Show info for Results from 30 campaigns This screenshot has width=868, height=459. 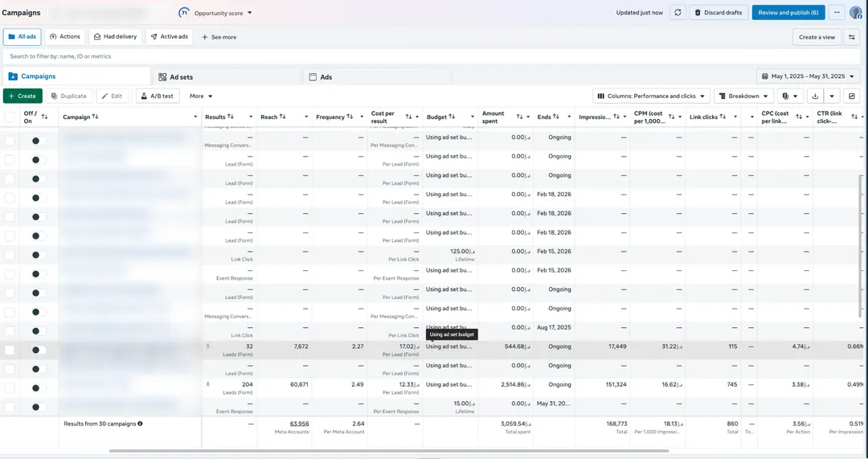pos(140,424)
